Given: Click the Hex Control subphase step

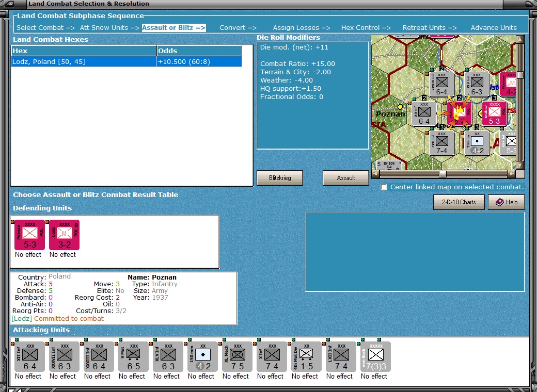Looking at the screenshot, I should pos(366,28).
